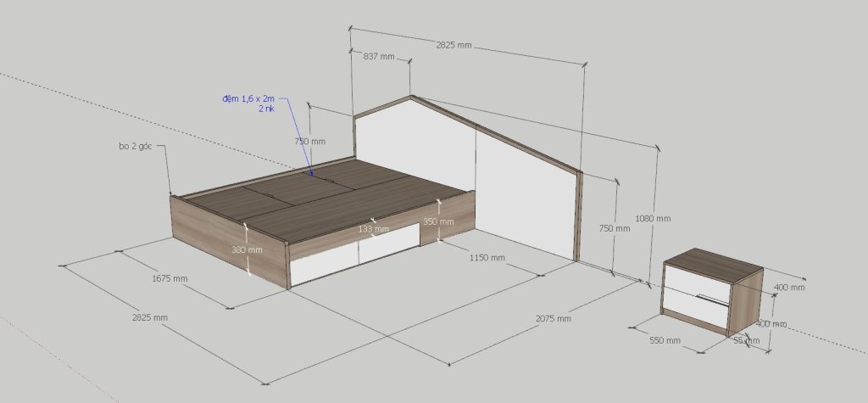Image resolution: width=868 pixels, height=403 pixels.
Task: Pick the 133 mm dimension on the bed side
Action: pos(373,229)
